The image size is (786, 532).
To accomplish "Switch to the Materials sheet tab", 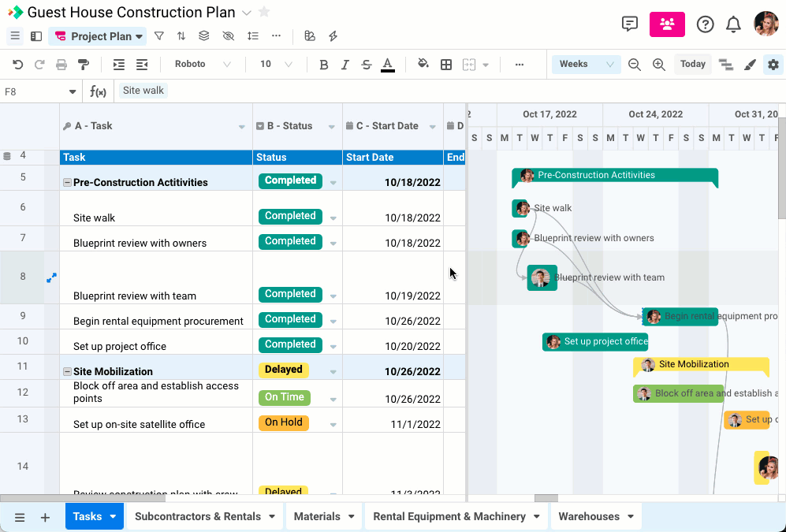I will point(318,516).
